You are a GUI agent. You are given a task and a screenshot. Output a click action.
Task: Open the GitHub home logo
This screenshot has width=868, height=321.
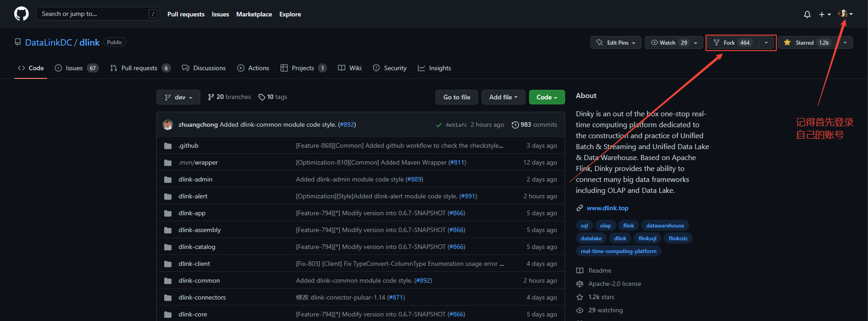21,14
